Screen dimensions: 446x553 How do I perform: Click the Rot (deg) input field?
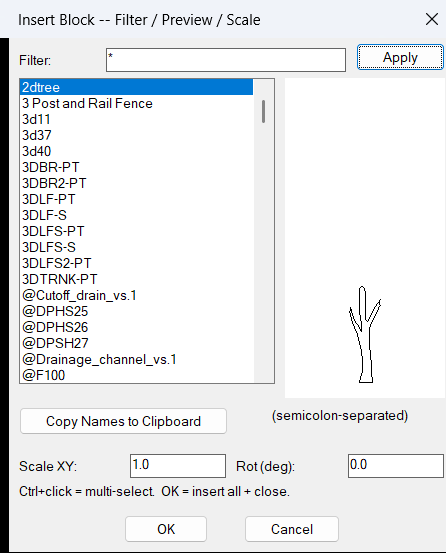tap(396, 466)
